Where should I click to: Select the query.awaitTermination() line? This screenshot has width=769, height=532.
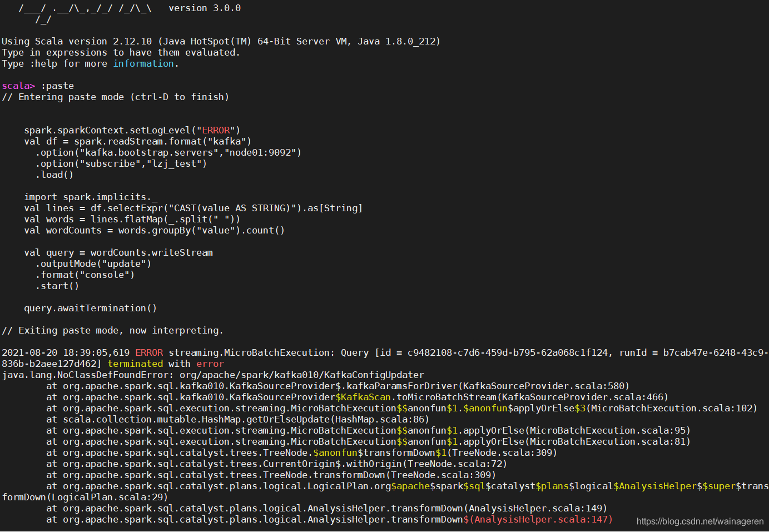point(91,307)
